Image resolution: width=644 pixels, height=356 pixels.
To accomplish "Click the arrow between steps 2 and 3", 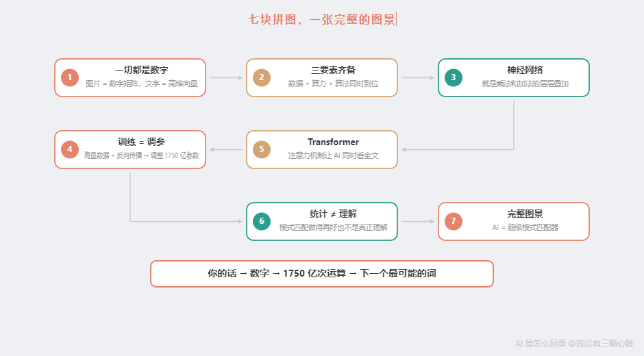I will tap(418, 78).
